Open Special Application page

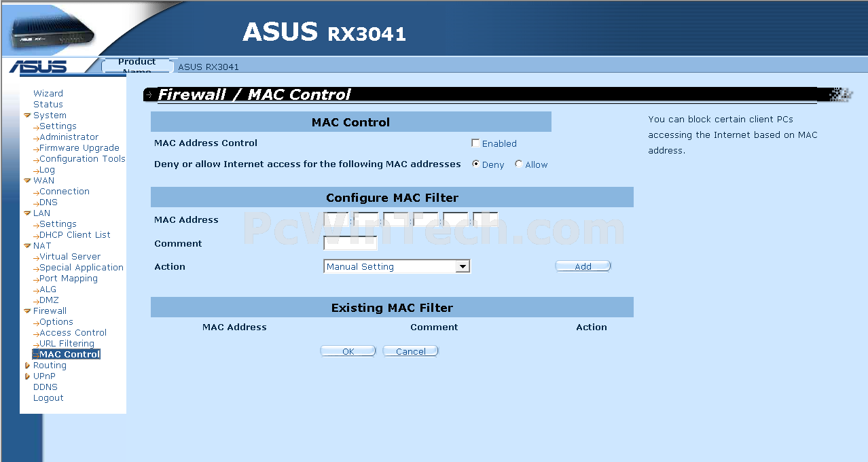pos(82,268)
